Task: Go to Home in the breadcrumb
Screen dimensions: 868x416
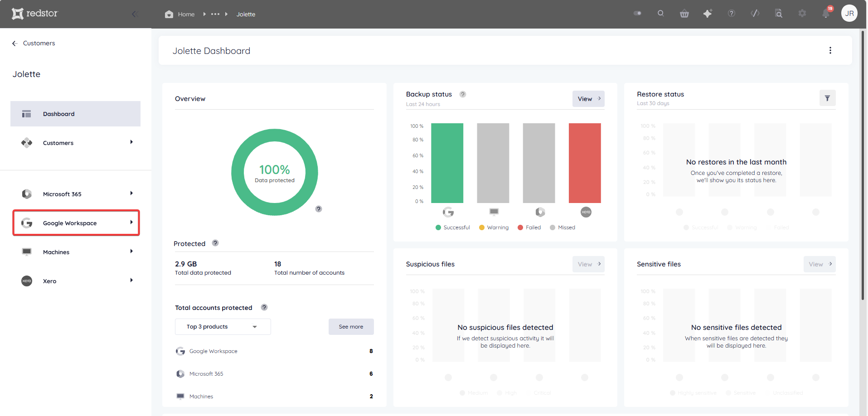Action: pyautogui.click(x=186, y=15)
